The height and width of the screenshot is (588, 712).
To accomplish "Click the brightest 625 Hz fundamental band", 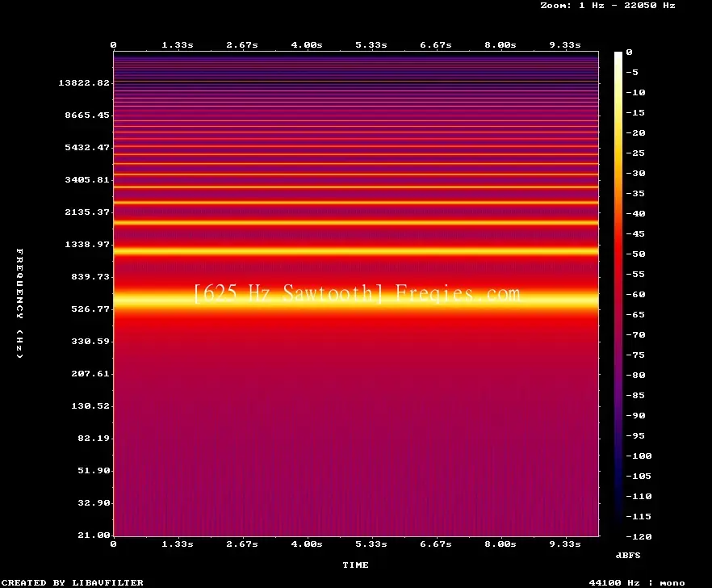I will [356, 300].
